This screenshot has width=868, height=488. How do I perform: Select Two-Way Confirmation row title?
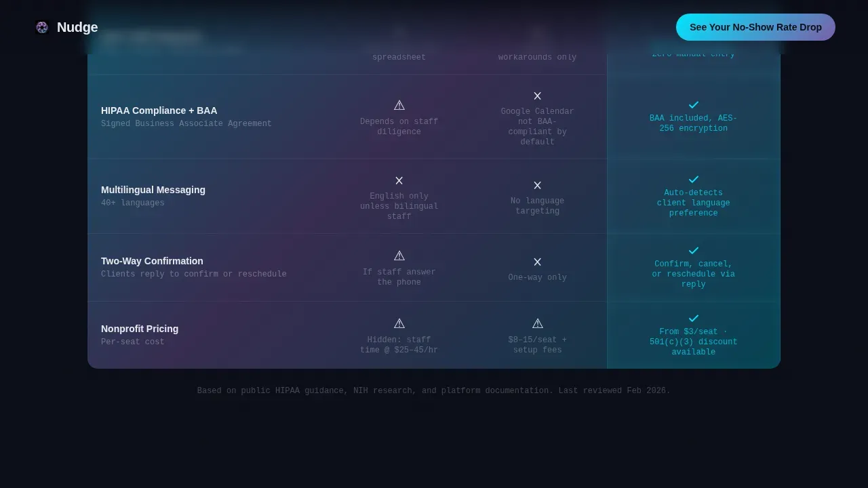coord(152,261)
